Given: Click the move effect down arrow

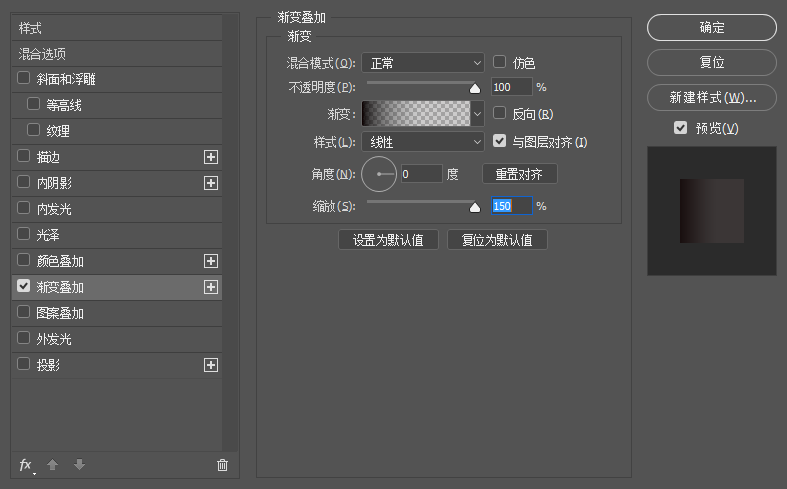Looking at the screenshot, I should [79, 465].
